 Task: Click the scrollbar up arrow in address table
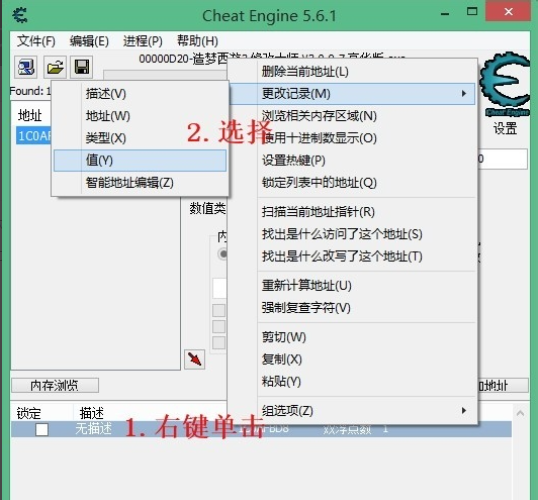[x=520, y=413]
